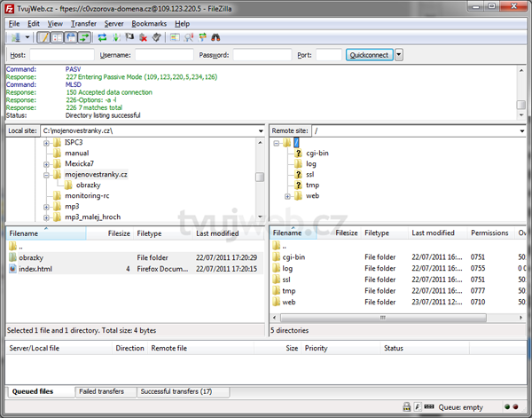532x418 pixels.
Task: Click the local tree vertical scrollbar thumb
Action: (260, 177)
